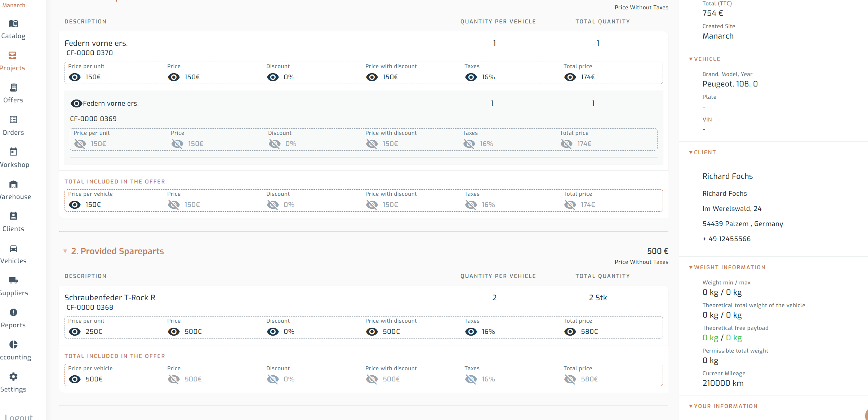
Task: Hide the 174€ total price of CF-0000 0370
Action: (570, 77)
